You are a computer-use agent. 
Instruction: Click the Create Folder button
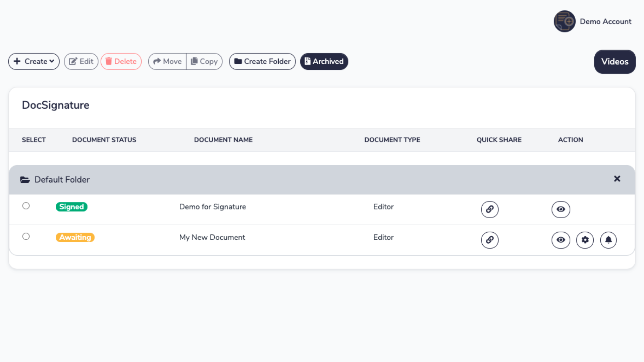(262, 61)
